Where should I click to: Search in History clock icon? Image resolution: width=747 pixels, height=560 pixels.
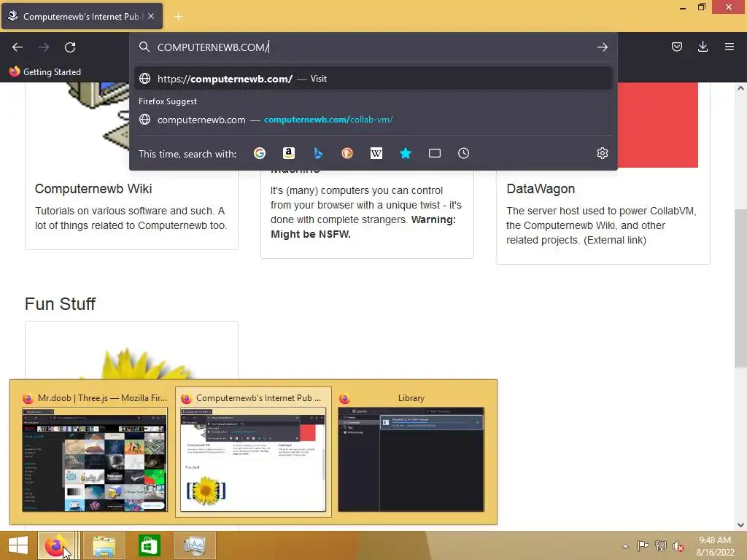coord(463,153)
